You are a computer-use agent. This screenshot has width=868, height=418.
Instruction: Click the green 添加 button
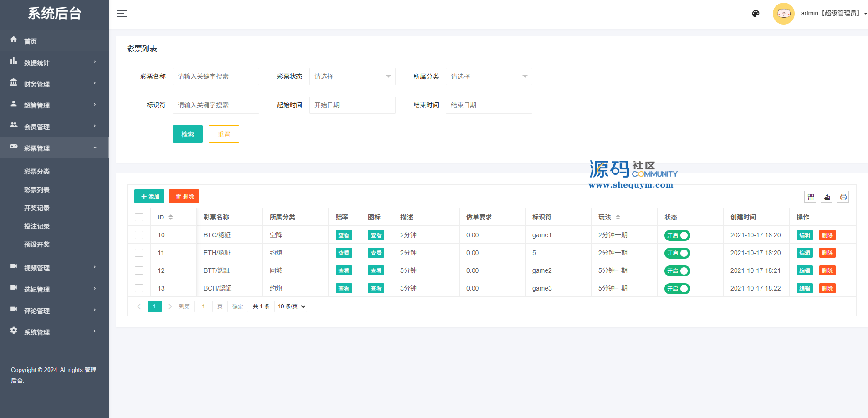[x=149, y=196]
